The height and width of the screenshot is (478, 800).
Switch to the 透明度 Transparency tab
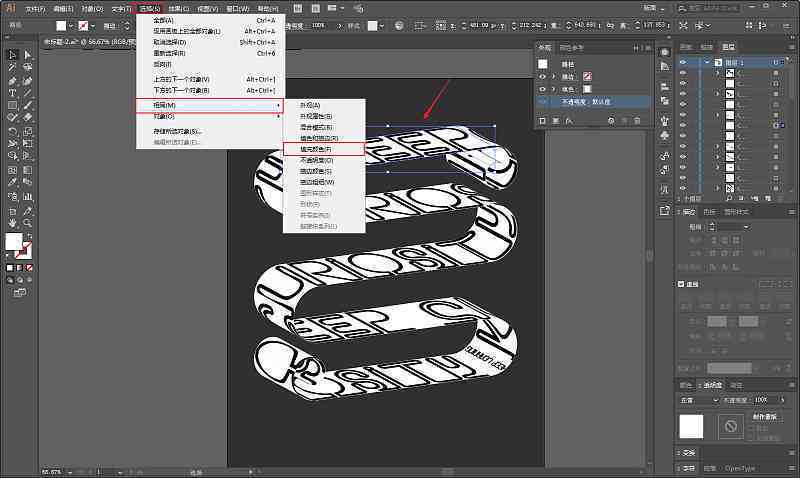click(712, 385)
